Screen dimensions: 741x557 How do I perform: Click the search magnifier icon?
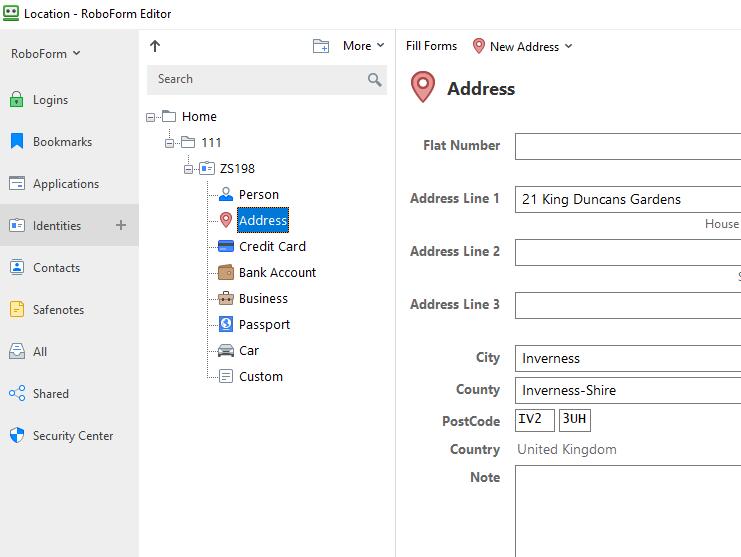(374, 80)
